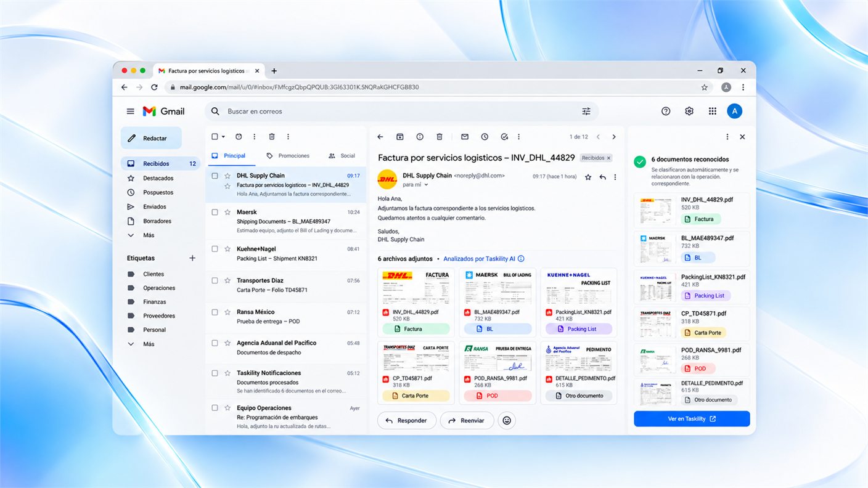Open the Google apps grid
The image size is (868, 488).
click(x=713, y=112)
